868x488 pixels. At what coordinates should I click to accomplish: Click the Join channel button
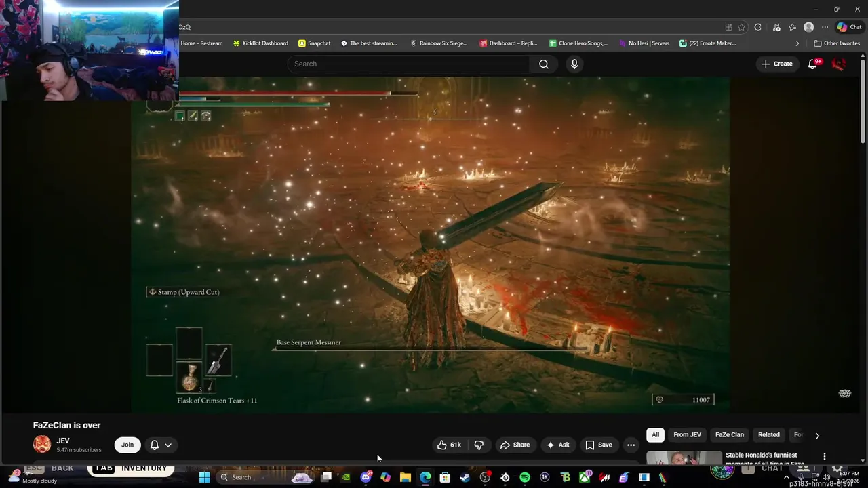point(127,445)
